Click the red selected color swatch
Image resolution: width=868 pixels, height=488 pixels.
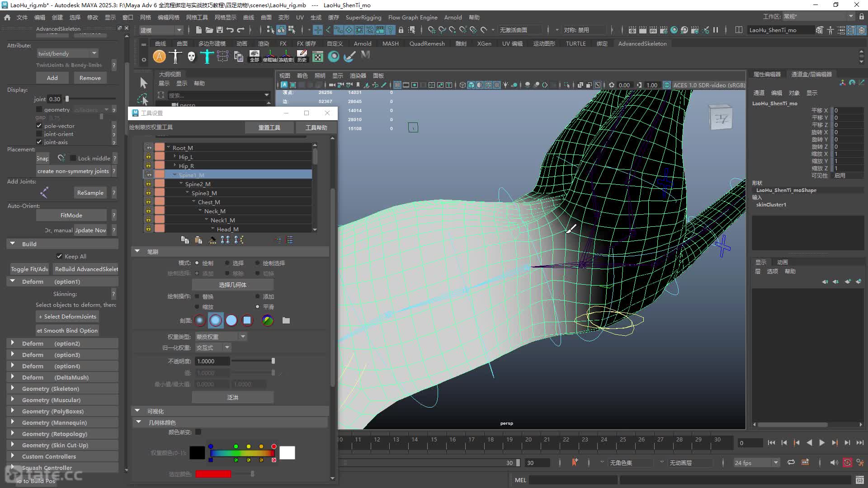click(213, 474)
